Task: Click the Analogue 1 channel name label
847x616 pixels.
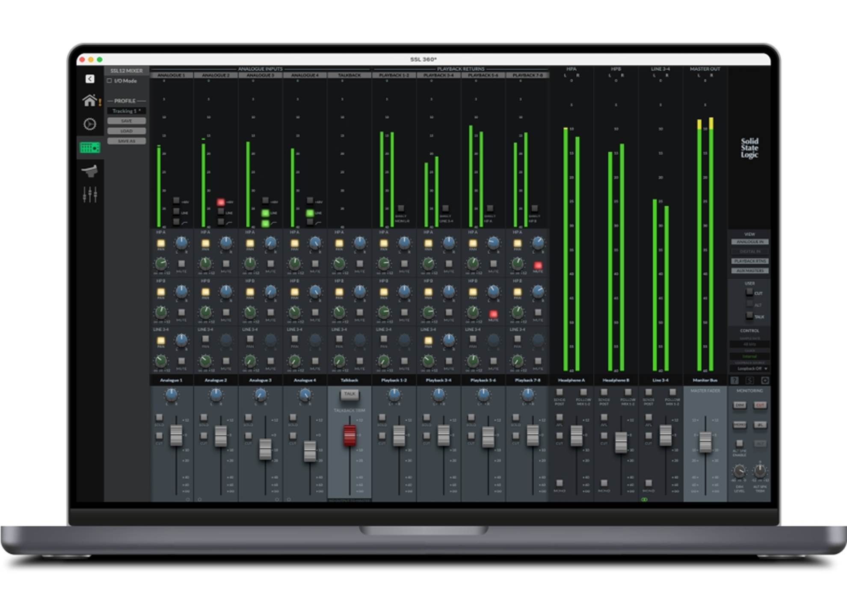Action: coord(171,380)
